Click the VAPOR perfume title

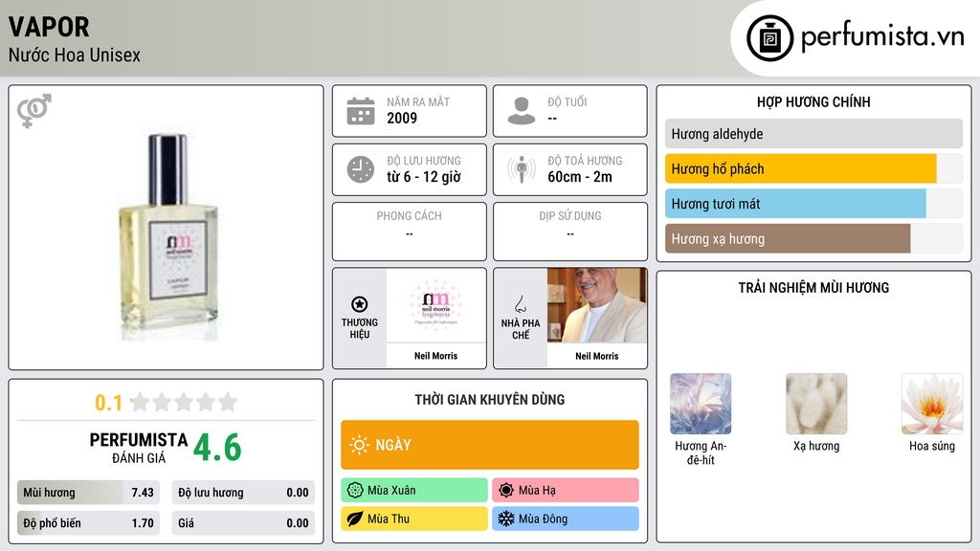pos(49,28)
